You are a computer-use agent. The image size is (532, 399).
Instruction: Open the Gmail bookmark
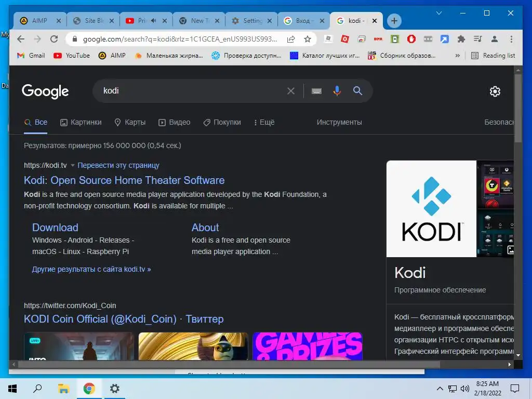point(31,55)
